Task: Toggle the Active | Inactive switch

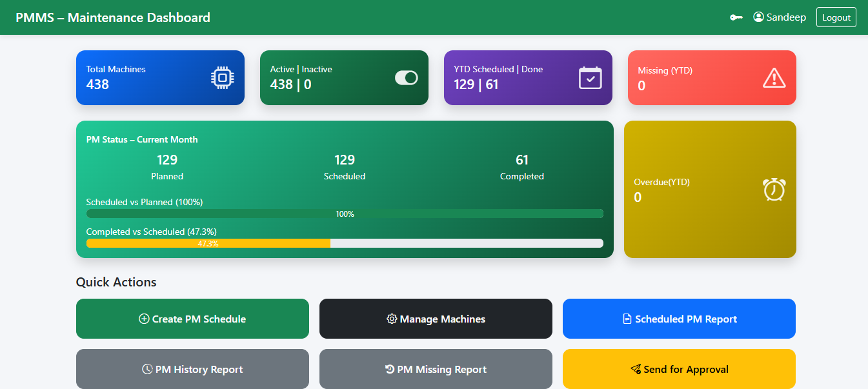Action: [407, 77]
